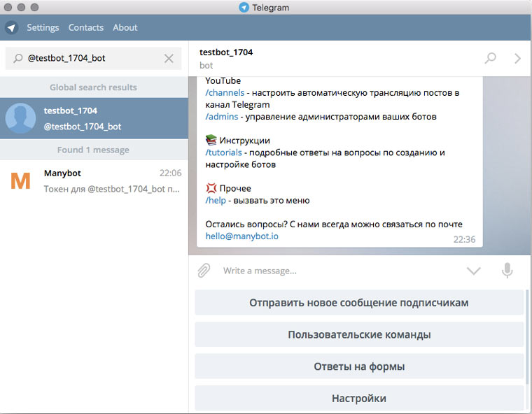Search within the testbot_1704 chat

(490, 58)
